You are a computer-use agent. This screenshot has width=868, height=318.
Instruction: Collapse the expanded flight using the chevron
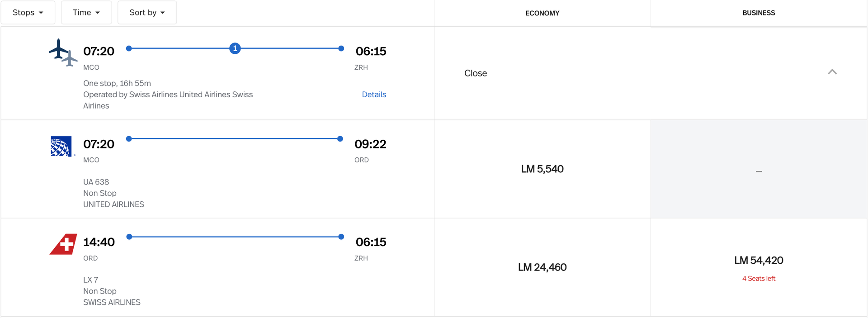832,72
